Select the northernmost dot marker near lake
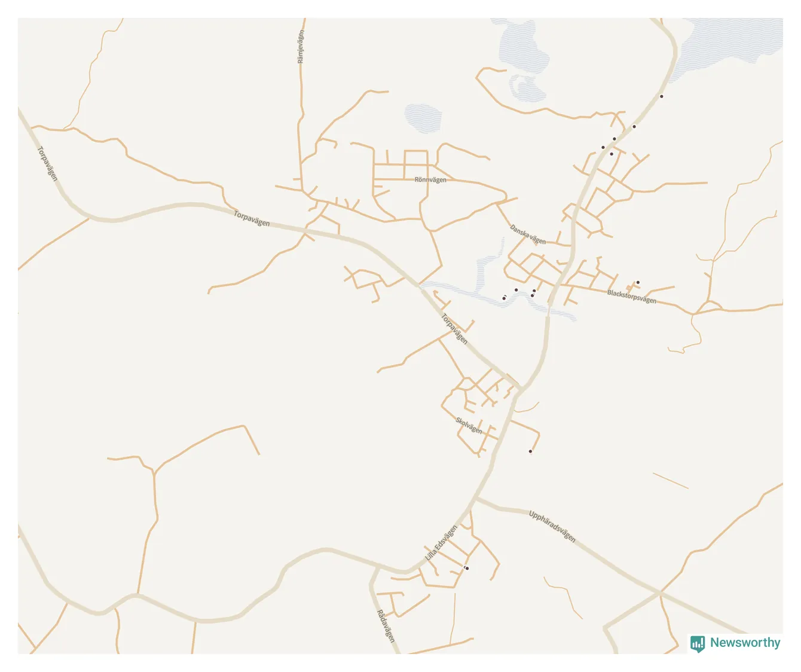801x672 pixels. [x=661, y=96]
